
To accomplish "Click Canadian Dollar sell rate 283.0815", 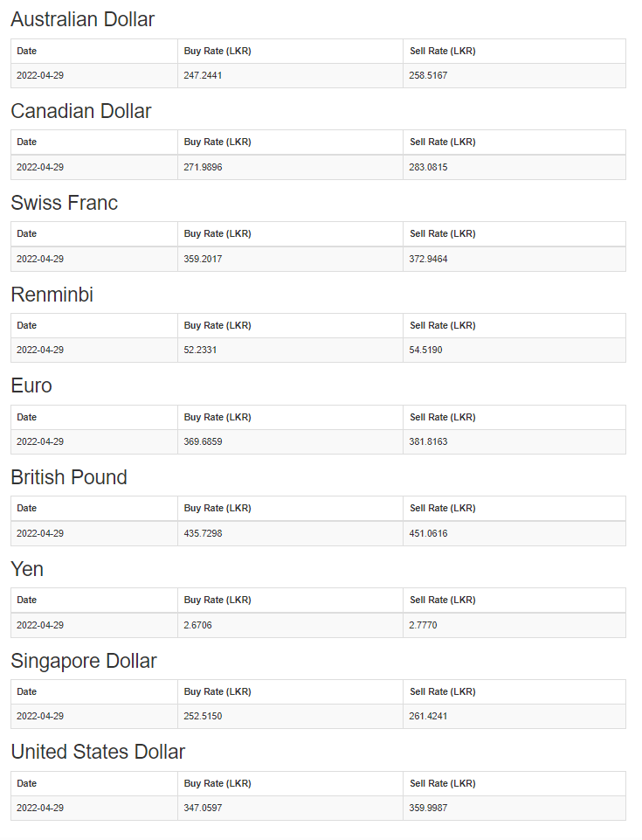I will click(428, 167).
